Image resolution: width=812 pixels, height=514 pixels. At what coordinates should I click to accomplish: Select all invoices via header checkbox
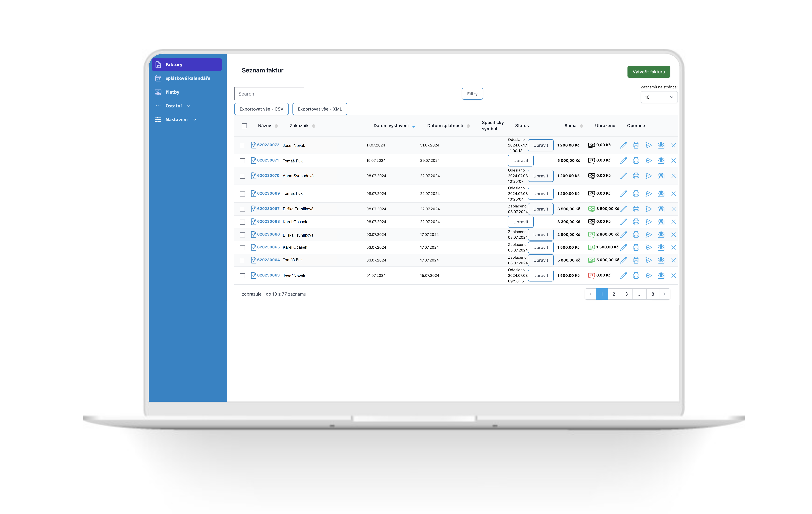(x=244, y=126)
